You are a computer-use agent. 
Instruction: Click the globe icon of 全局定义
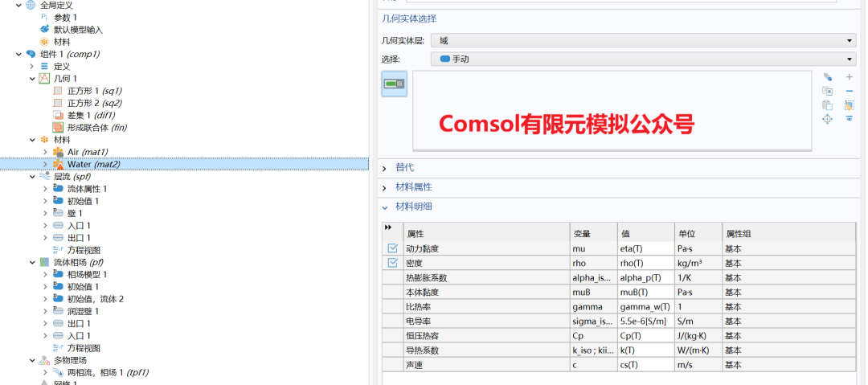coord(31,5)
